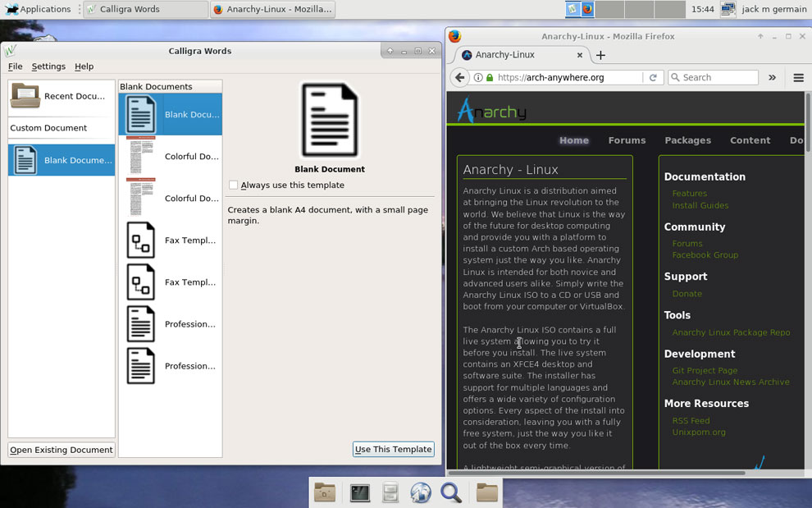The height and width of the screenshot is (508, 812).
Task: Pick the second Colorful Document template
Action: pos(171,198)
